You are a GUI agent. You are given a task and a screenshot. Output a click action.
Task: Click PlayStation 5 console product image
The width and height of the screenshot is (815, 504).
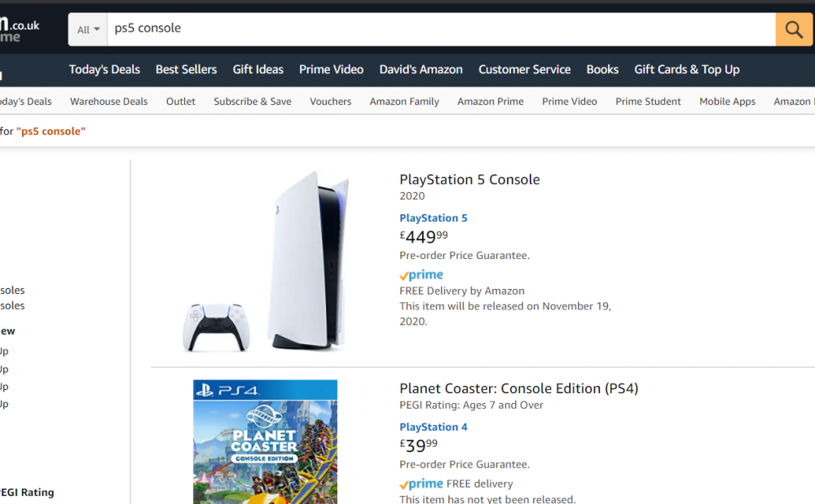click(x=269, y=261)
